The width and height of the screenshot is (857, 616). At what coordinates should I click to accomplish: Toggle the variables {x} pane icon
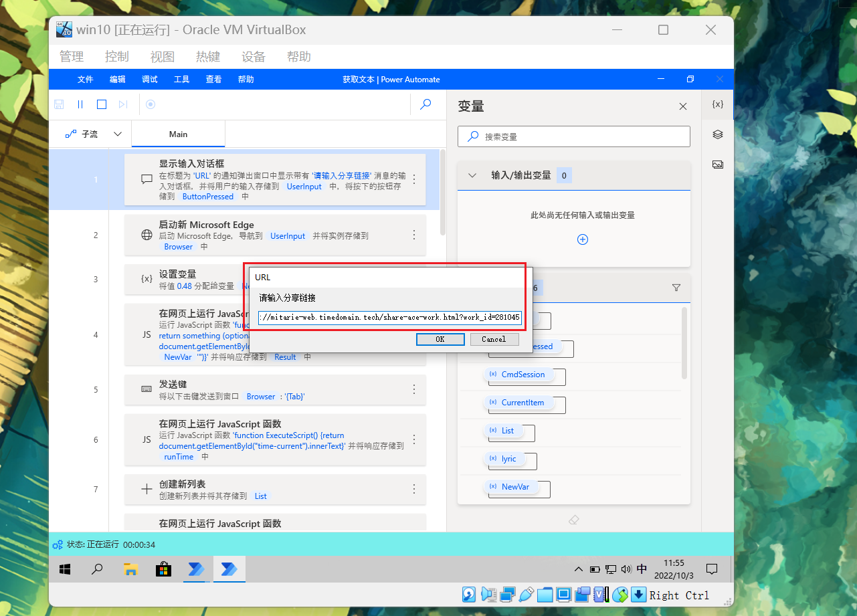pos(718,104)
